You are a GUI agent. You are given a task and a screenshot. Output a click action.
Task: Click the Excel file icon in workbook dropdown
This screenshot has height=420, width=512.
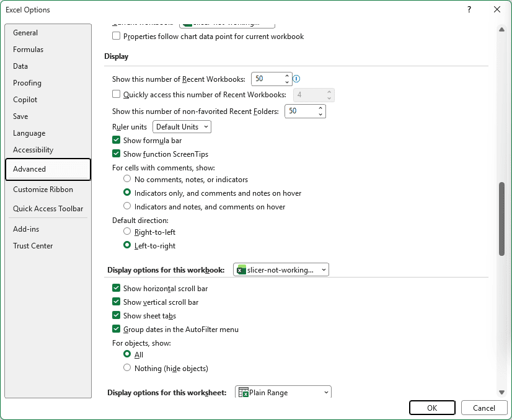click(241, 270)
